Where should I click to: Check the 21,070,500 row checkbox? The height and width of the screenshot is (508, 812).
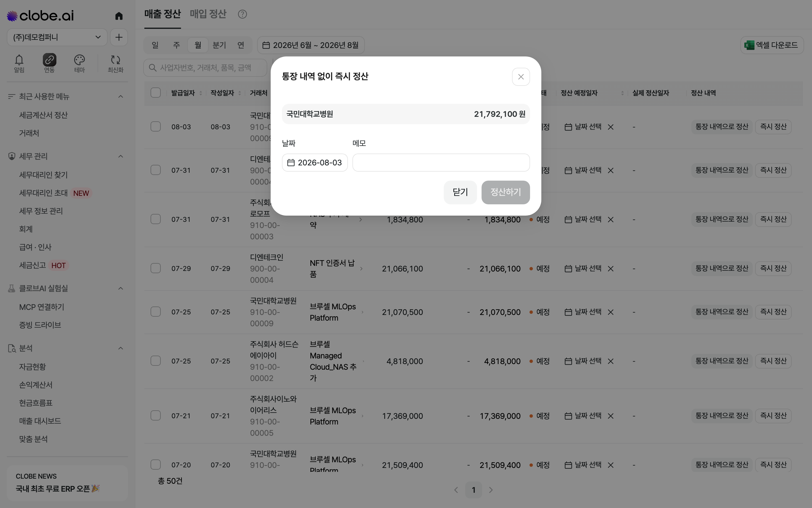click(x=155, y=312)
